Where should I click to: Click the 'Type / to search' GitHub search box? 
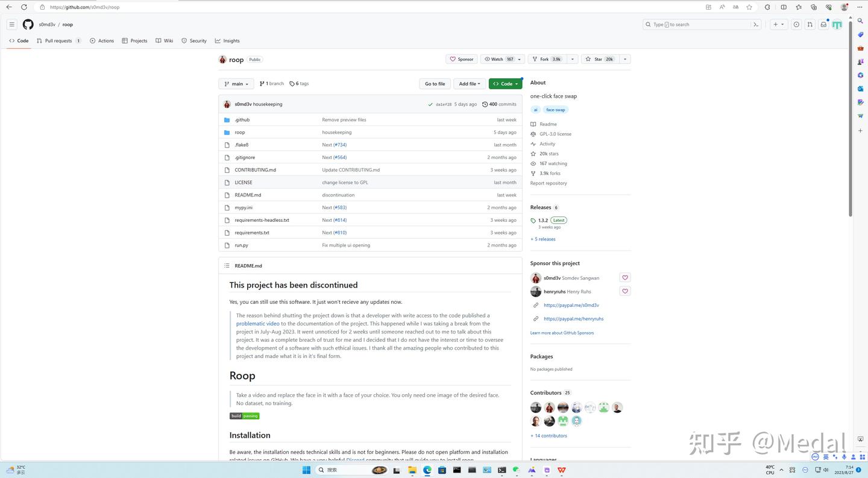pos(696,25)
